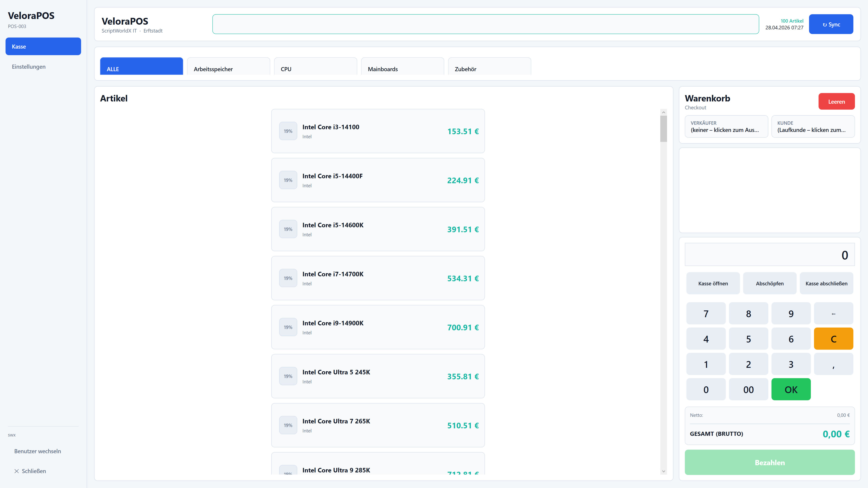Image resolution: width=868 pixels, height=488 pixels.
Task: Choose a seller in Verkäufer field
Action: pyautogui.click(x=726, y=126)
